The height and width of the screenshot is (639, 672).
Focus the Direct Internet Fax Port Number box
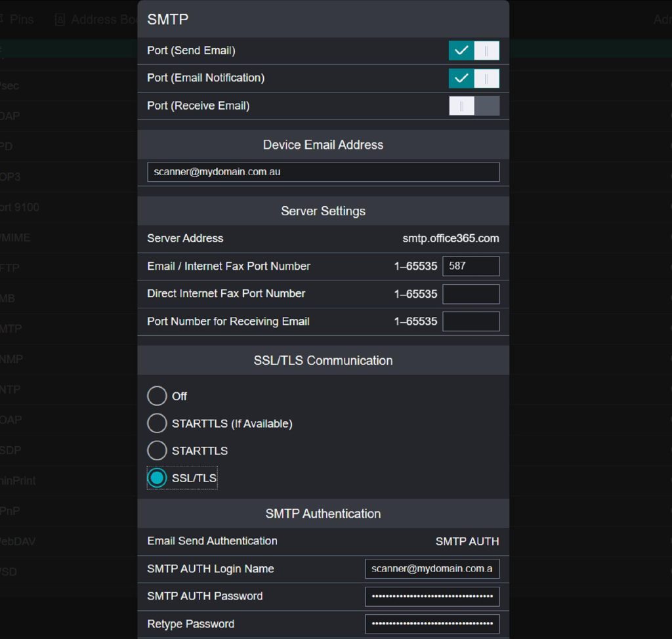point(471,294)
